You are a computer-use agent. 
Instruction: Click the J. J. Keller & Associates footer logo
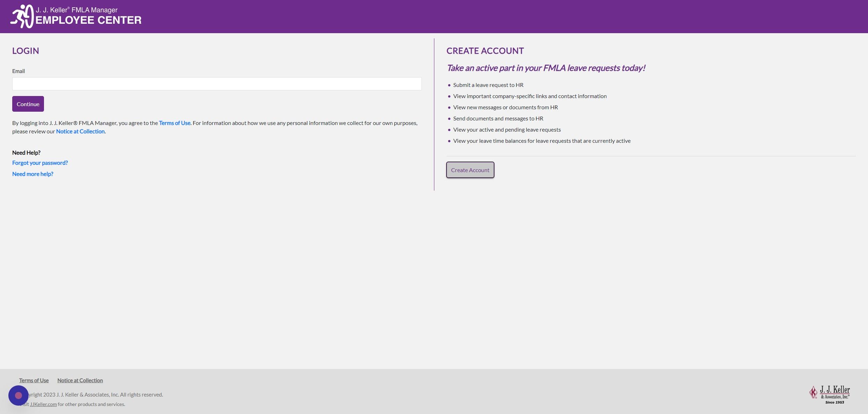[830, 394]
